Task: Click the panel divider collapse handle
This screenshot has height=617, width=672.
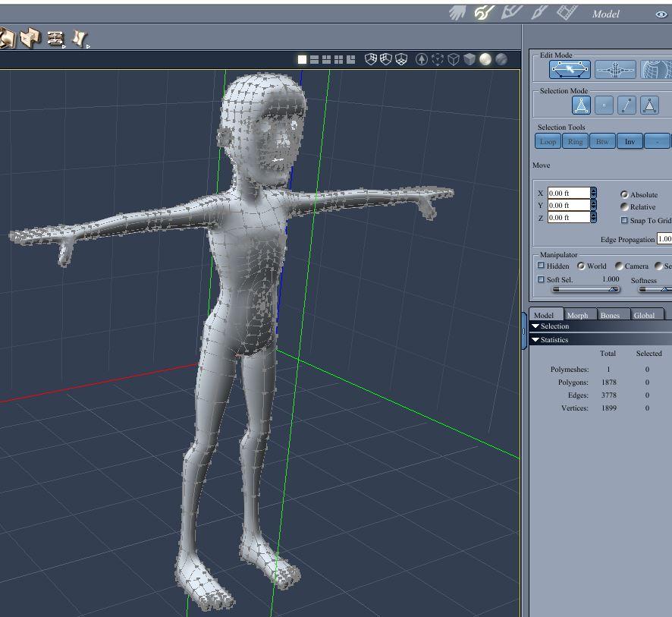Action: 523,331
